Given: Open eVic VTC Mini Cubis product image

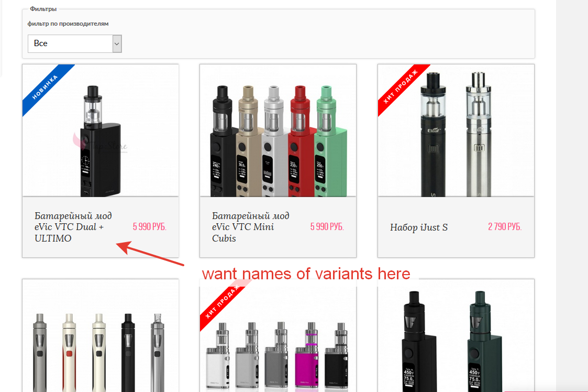Looking at the screenshot, I should coord(278,130).
